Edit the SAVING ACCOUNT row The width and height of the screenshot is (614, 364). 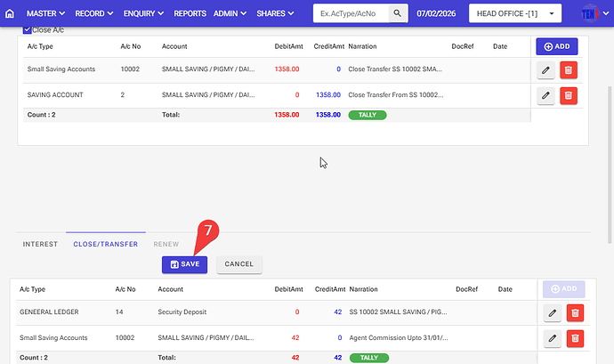point(547,95)
